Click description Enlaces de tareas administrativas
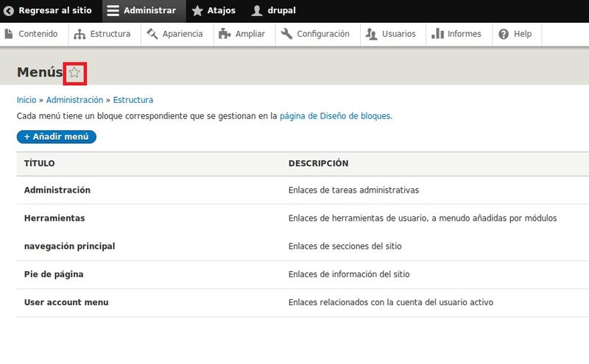This screenshot has height=364, width=589. 353,190
